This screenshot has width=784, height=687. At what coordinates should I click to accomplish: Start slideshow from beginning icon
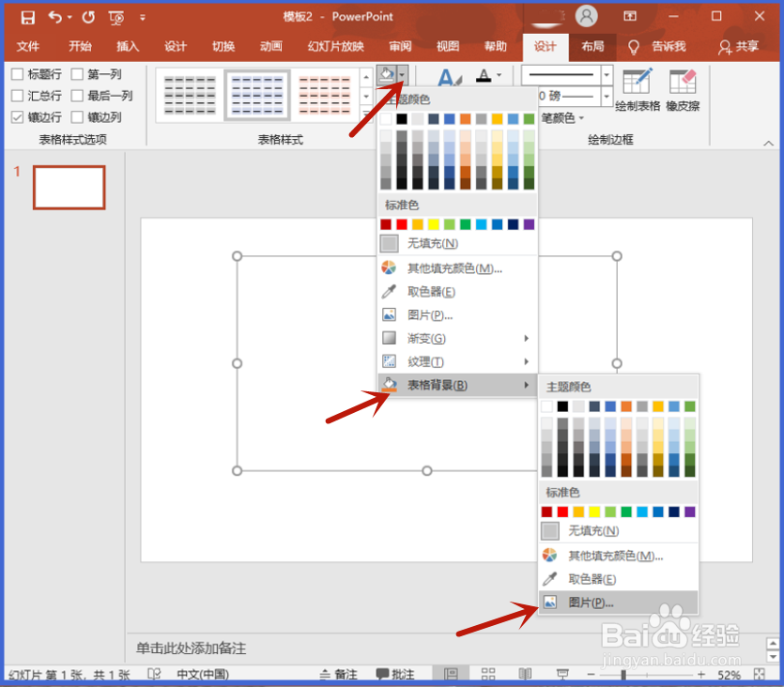[x=116, y=18]
